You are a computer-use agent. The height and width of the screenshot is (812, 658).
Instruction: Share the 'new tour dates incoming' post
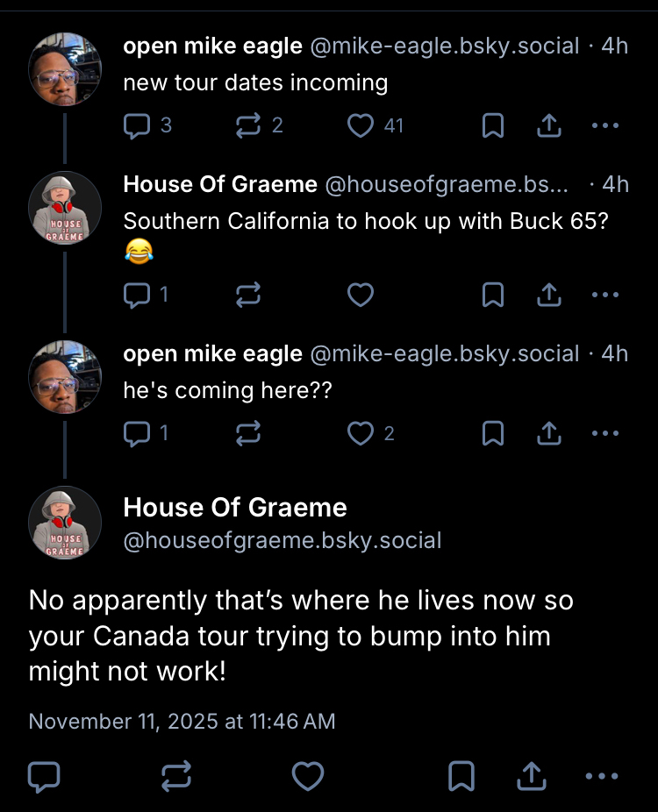pyautogui.click(x=548, y=126)
